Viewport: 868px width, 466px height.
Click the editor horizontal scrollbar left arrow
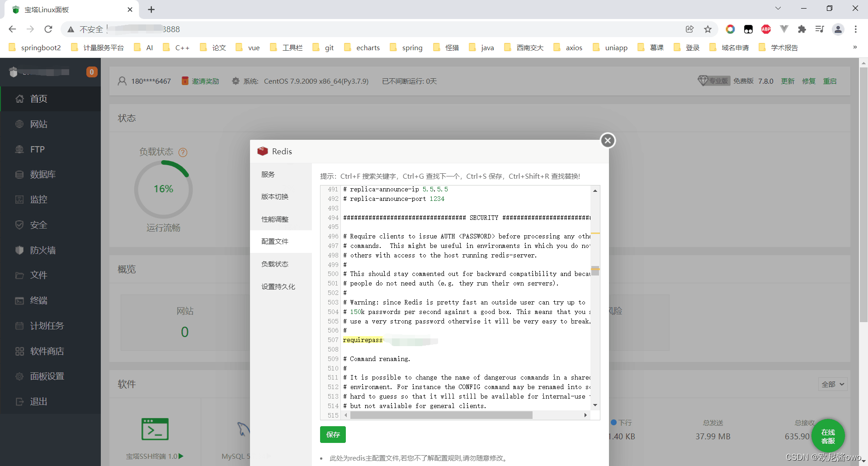coord(346,415)
